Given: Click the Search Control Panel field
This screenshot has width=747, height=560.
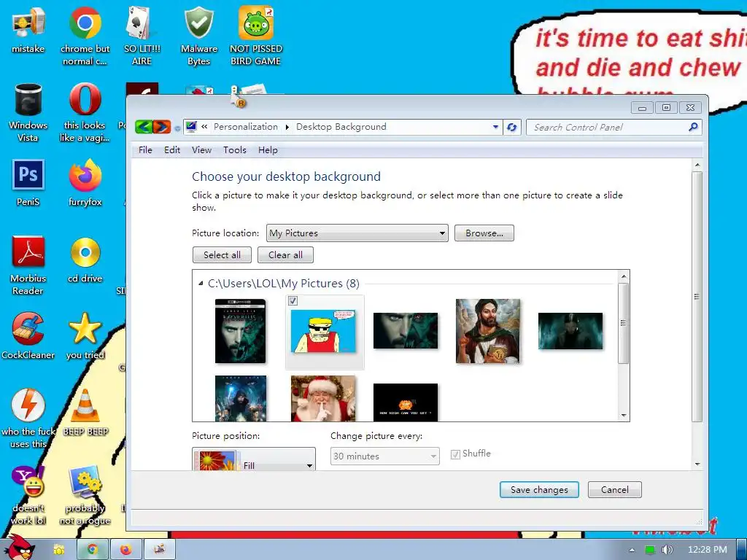Looking at the screenshot, I should pyautogui.click(x=614, y=127).
